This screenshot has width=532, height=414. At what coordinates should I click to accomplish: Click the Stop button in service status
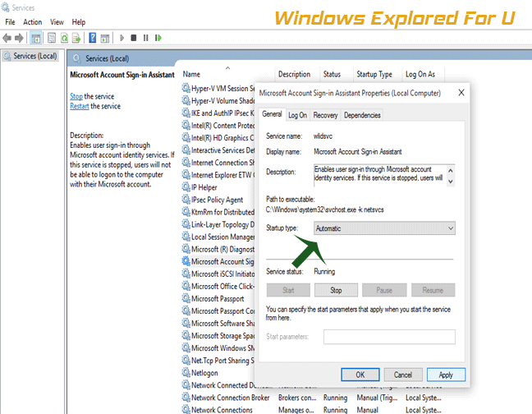point(336,290)
